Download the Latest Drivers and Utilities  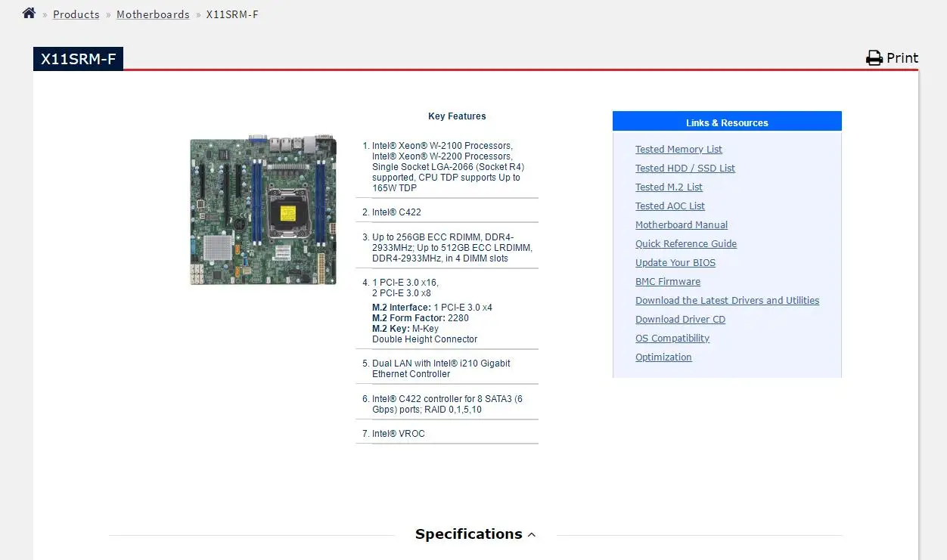pyautogui.click(x=727, y=301)
